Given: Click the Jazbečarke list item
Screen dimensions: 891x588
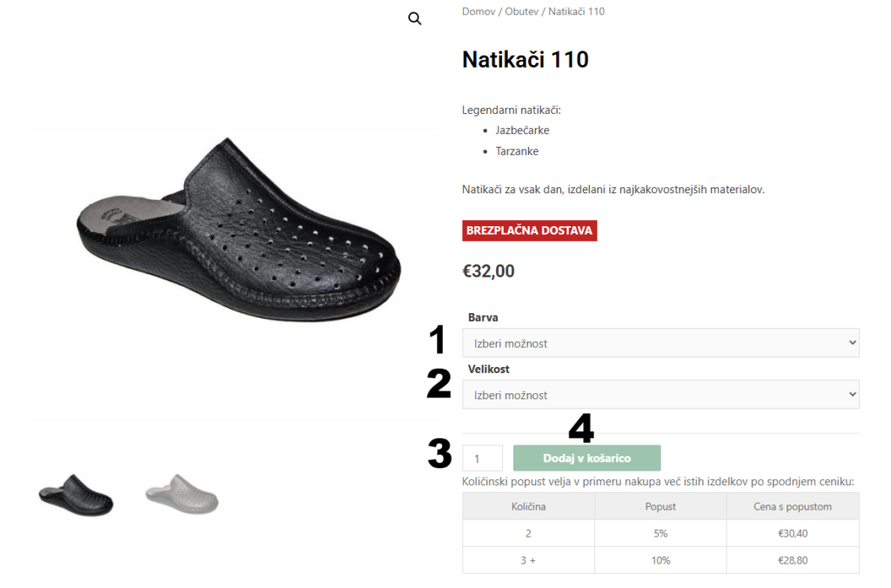Looking at the screenshot, I should [x=523, y=130].
